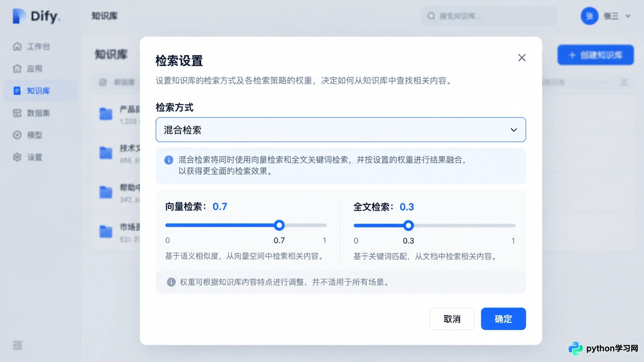
Task: Click the sidebar collapse icon at the bottom
Action: point(17,345)
